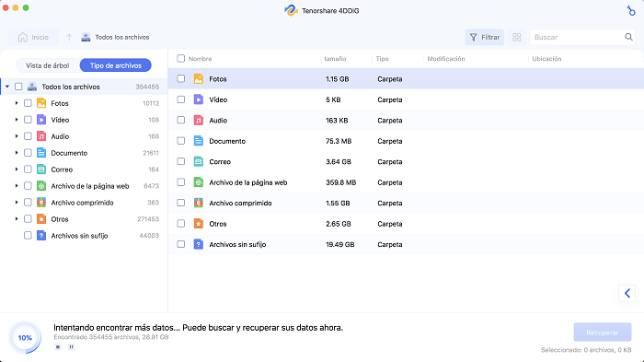Expand the Video tree node
Viewport: 644px width, 362px height.
pos(17,120)
